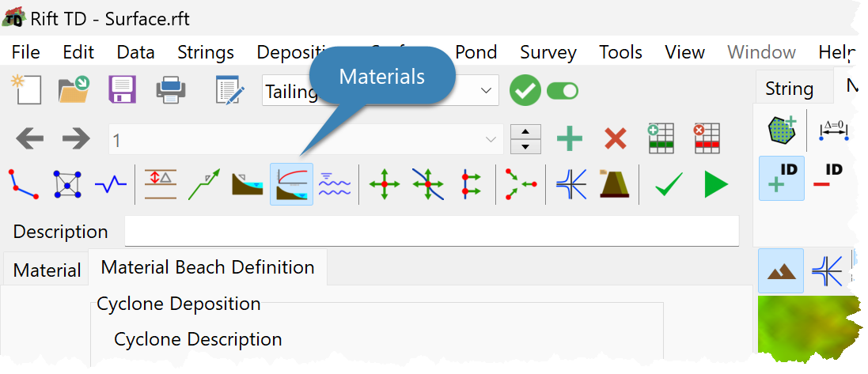This screenshot has height=374, width=868.
Task: Open the Strings menu
Action: click(206, 52)
